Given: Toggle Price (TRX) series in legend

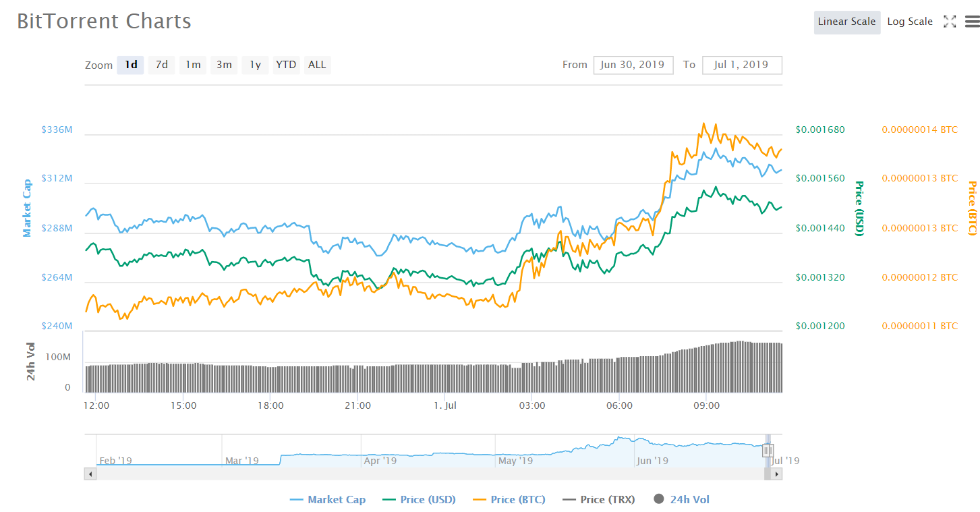Looking at the screenshot, I should (x=599, y=500).
